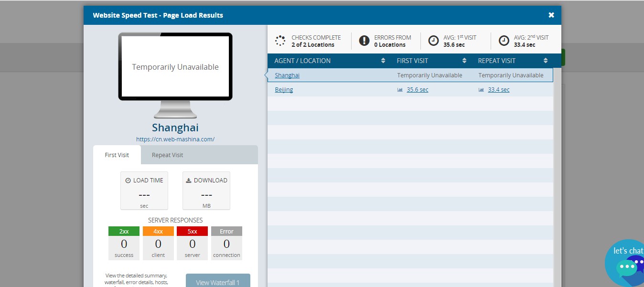Screen dimensions: 644x287
Task: Open the Beijing location link
Action: point(284,89)
